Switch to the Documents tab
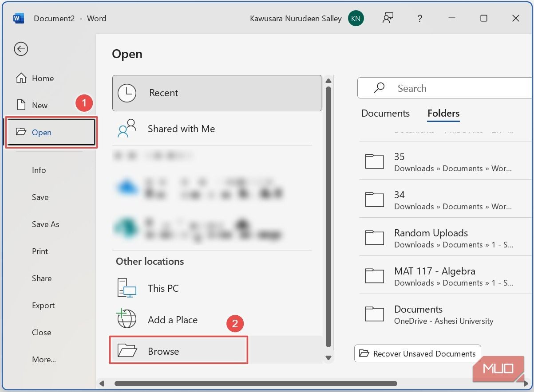 [x=385, y=114]
